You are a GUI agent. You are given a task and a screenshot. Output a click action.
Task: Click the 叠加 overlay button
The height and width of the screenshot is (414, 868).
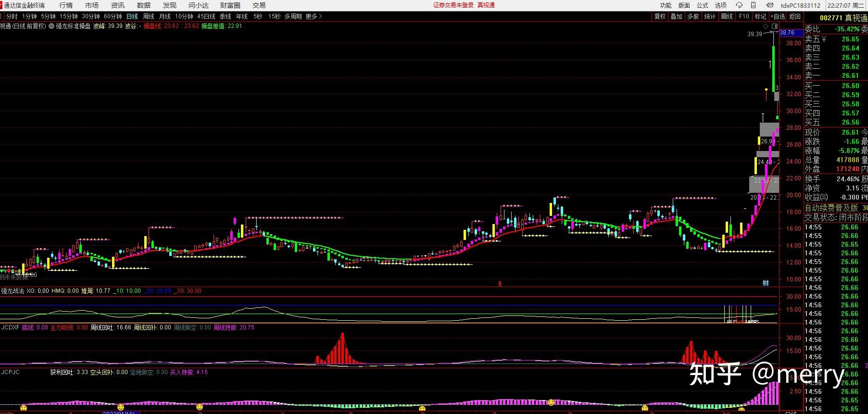pyautogui.click(x=677, y=16)
